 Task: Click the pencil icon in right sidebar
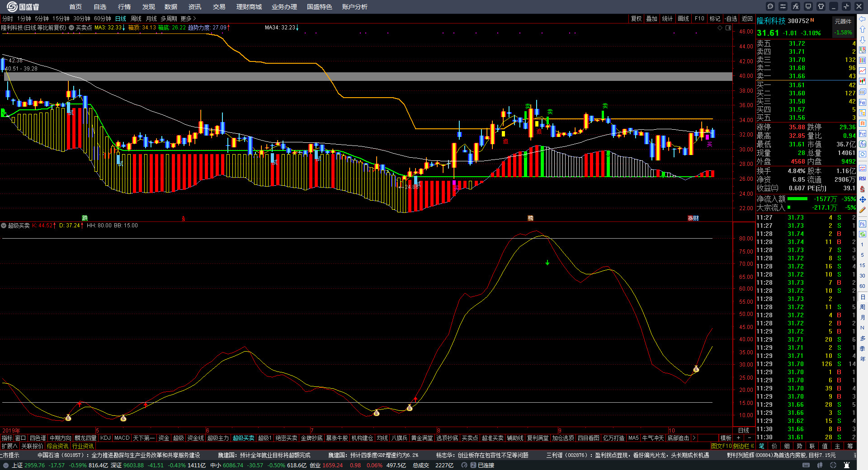coord(863,210)
